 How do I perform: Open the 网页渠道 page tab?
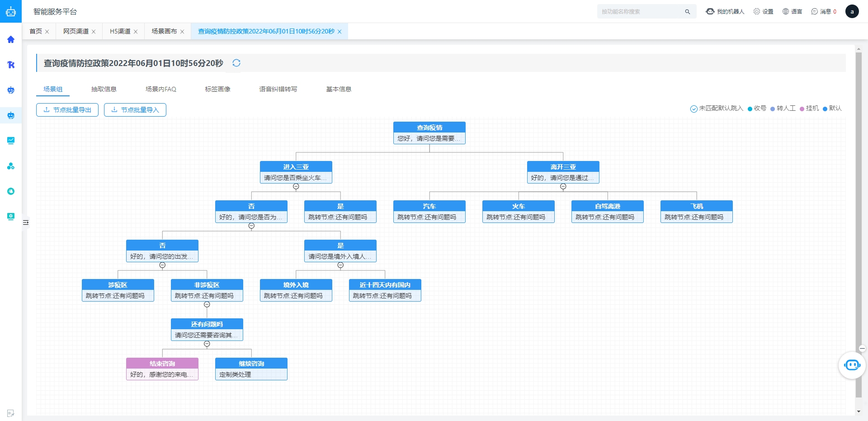(76, 31)
